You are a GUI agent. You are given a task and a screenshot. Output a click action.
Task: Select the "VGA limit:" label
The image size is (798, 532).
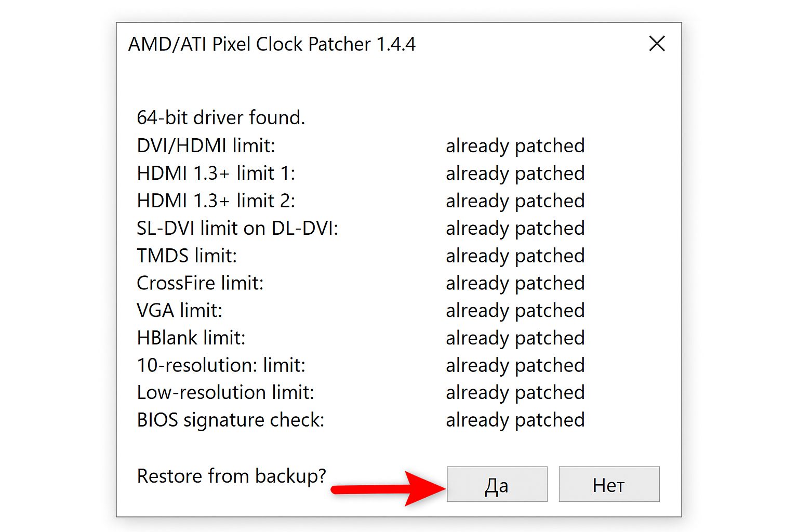[x=179, y=311]
